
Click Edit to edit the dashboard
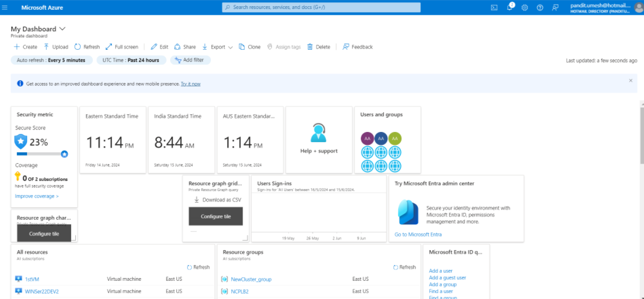pos(159,47)
